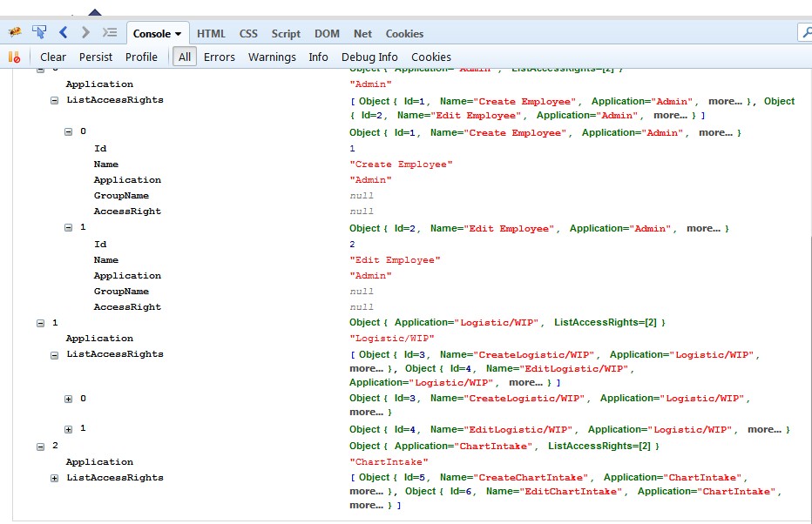Open the search magnifier in the toolbar
Screen dimensions: 812x524
805,32
